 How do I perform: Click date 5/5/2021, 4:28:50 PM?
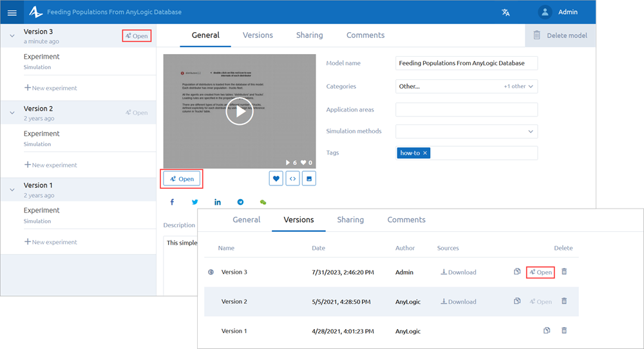click(x=341, y=302)
